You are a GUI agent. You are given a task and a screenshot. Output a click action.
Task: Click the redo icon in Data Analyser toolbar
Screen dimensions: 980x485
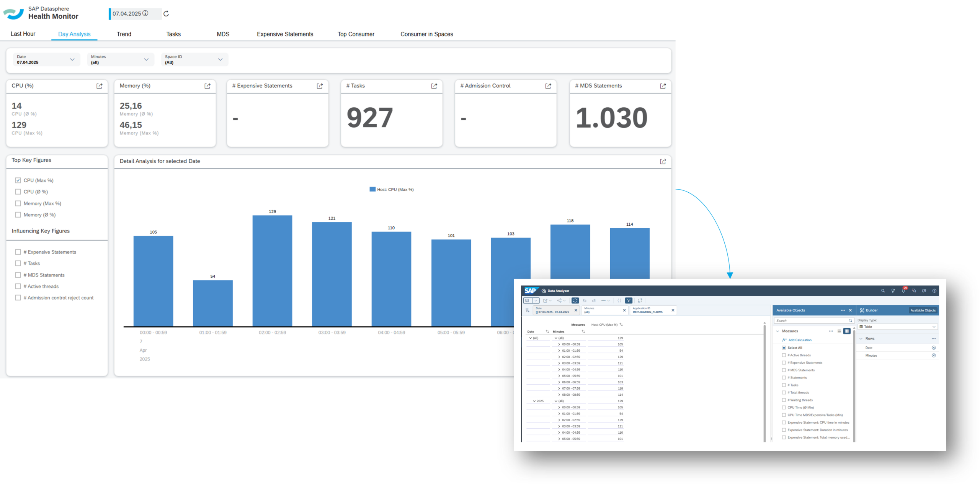tap(594, 301)
